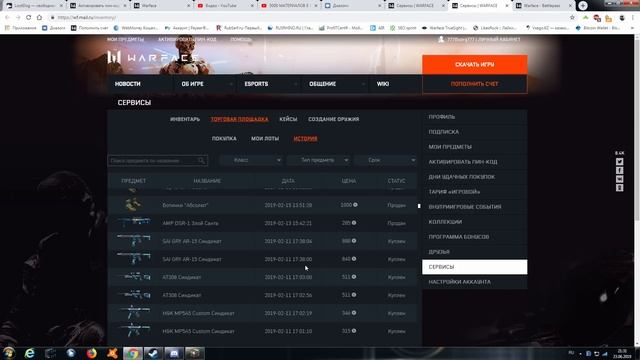The width and height of the screenshot is (640, 360).
Task: Switch to Chrome in the taskbar
Action: pyautogui.click(x=132, y=353)
